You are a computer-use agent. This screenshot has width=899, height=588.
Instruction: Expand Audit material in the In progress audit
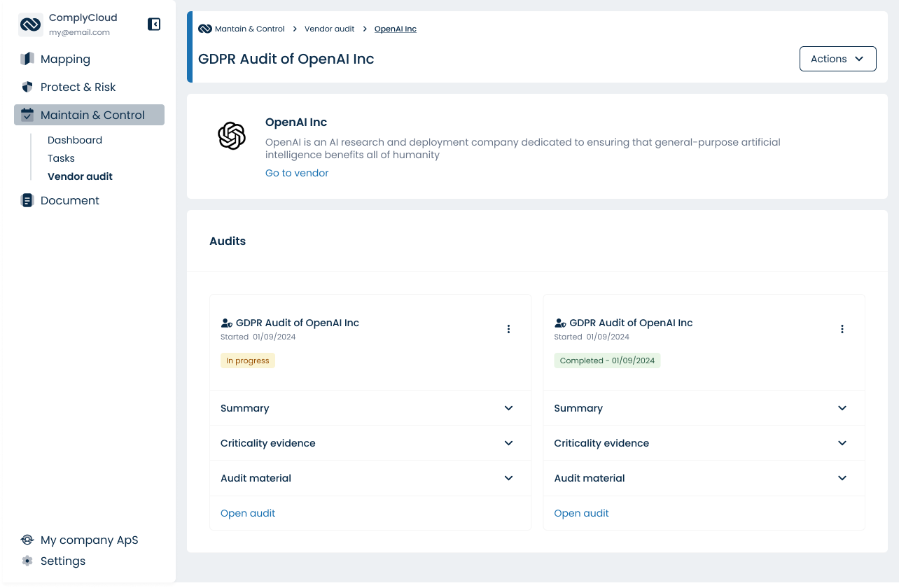coord(370,478)
